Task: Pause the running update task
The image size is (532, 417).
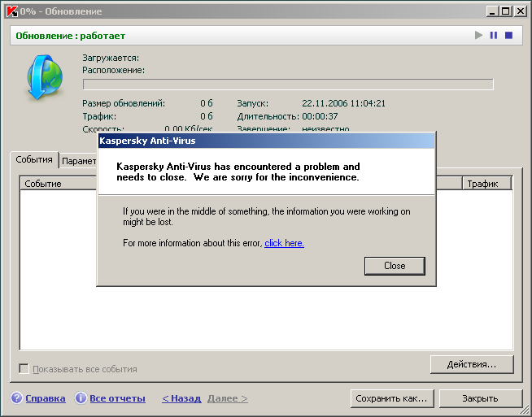Action: 494,35
